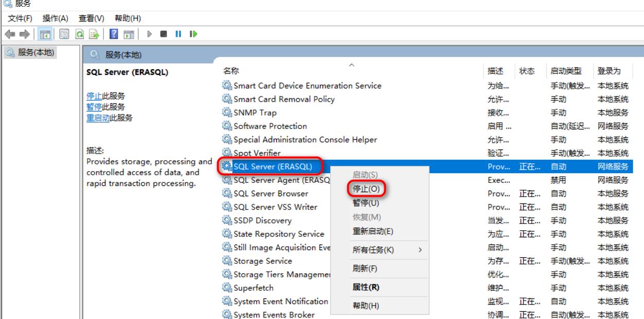
Task: Click the gear icon beside System Events Broker
Action: [x=227, y=314]
